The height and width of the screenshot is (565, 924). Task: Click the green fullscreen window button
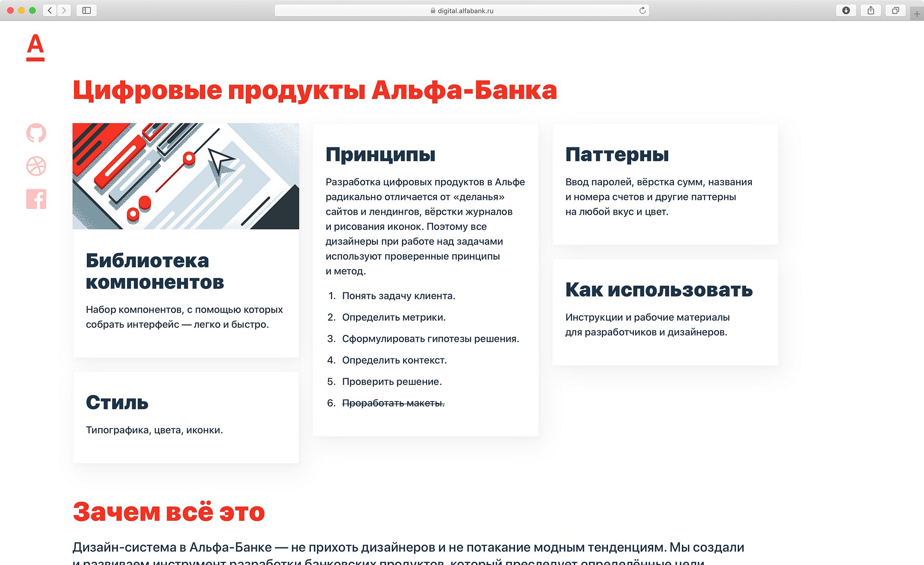32,10
